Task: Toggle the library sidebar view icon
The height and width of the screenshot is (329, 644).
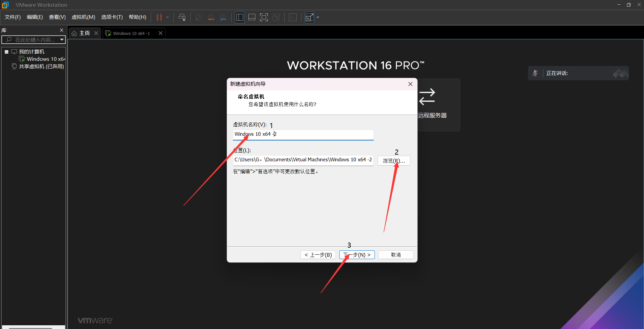Action: pyautogui.click(x=240, y=17)
